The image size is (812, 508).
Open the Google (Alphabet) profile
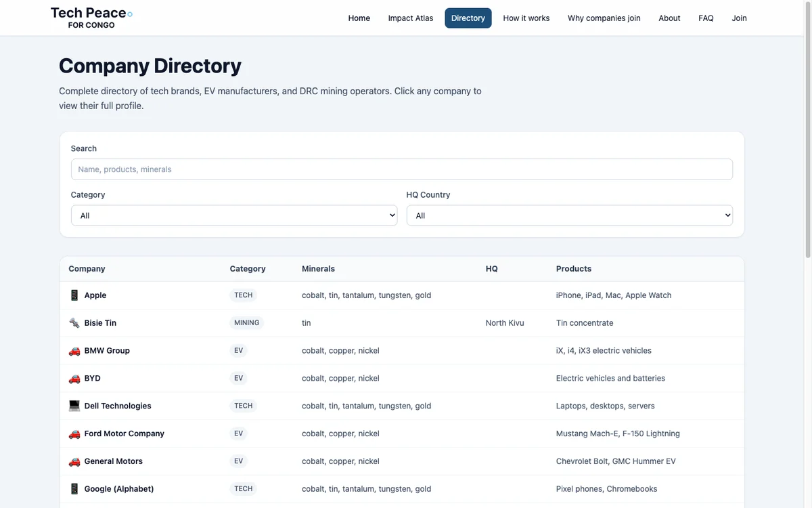click(x=119, y=489)
